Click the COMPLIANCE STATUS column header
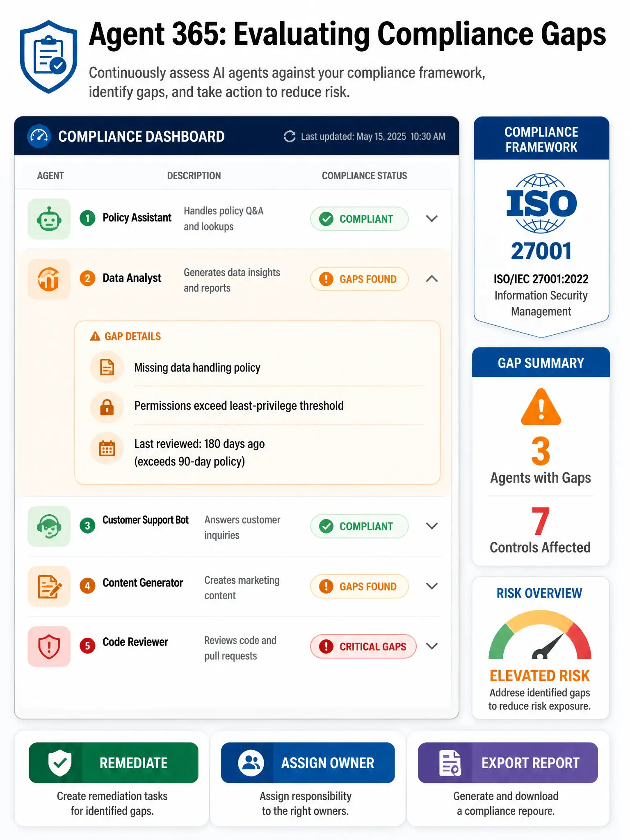This screenshot has width=630, height=840. coord(365,176)
